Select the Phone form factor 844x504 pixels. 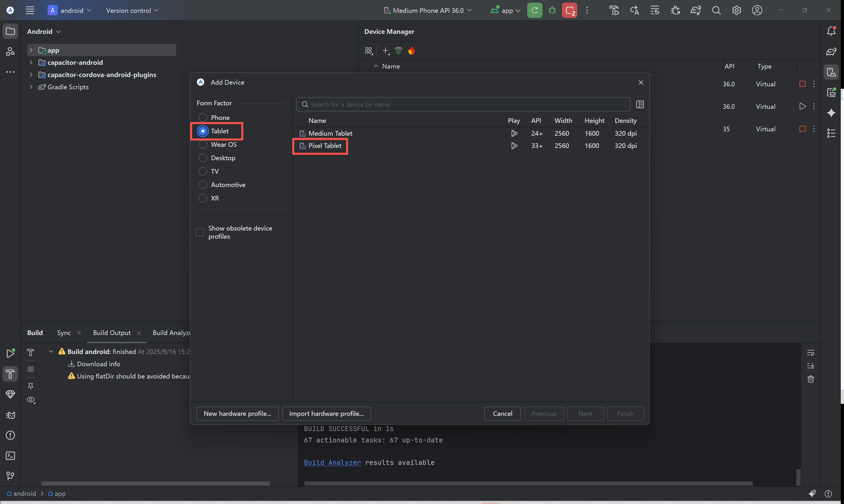point(203,118)
